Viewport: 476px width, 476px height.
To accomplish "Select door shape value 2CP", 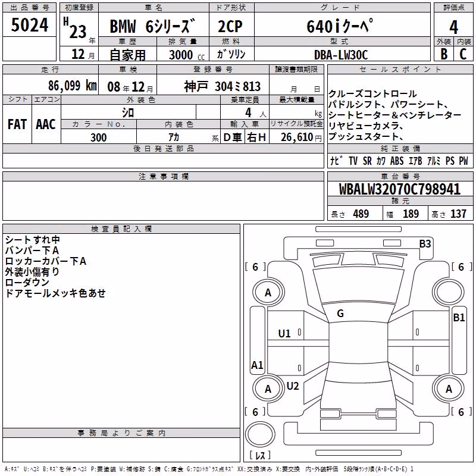I will [230, 26].
